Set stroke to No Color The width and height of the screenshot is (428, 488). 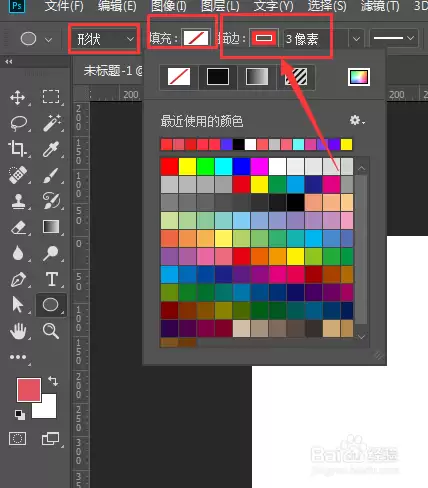click(179, 77)
